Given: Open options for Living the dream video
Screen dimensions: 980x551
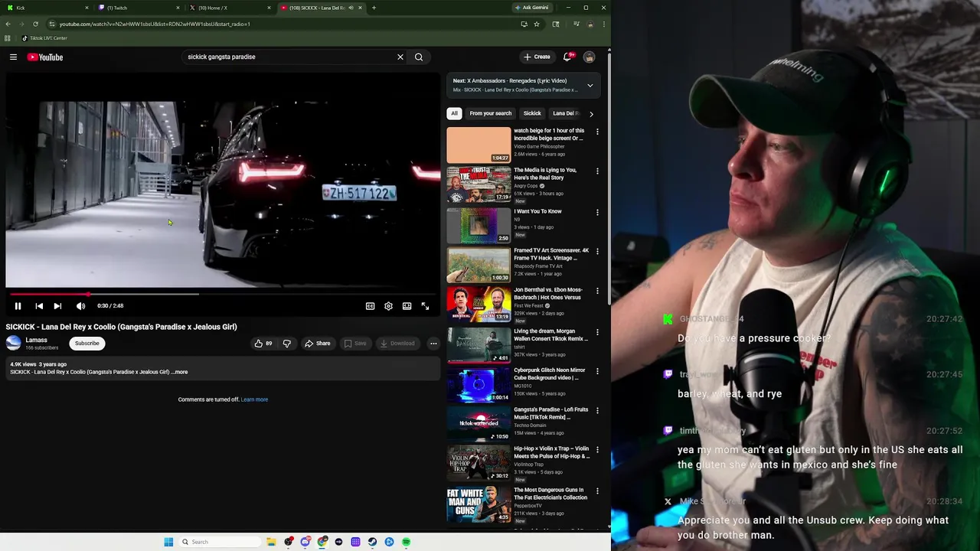Looking at the screenshot, I should click(597, 332).
